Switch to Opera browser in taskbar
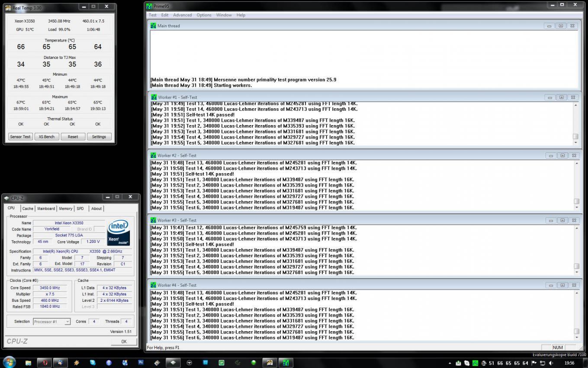This screenshot has width=588, height=368. coord(45,363)
